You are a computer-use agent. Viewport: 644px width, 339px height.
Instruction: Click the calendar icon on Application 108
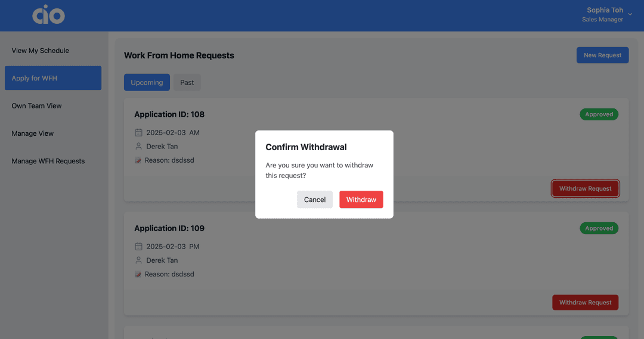pos(138,133)
